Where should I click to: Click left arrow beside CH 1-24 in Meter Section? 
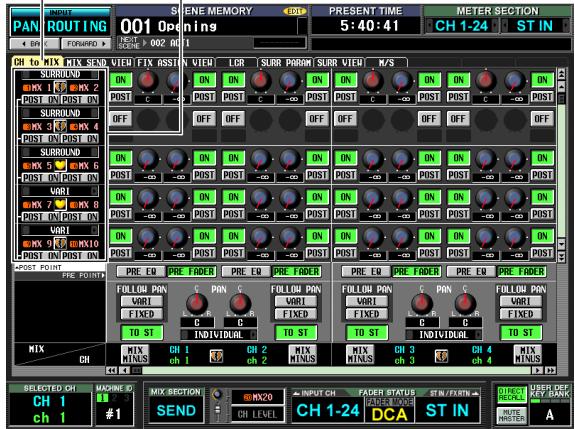coord(430,26)
